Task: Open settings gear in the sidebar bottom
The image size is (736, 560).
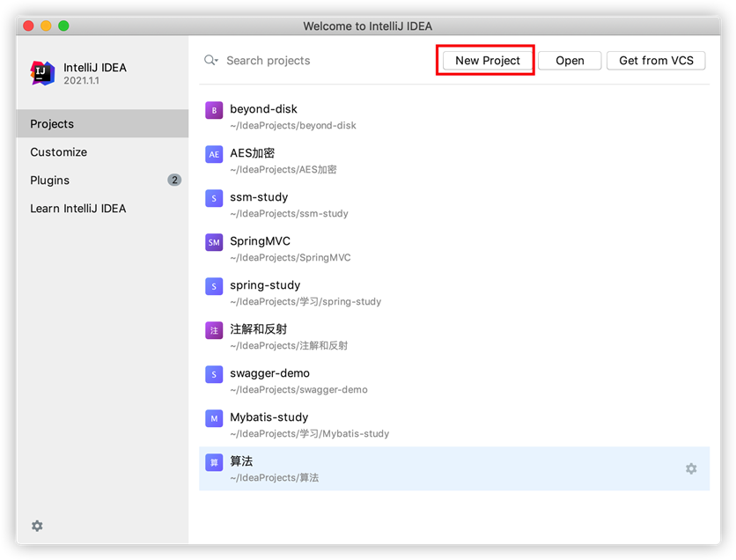Action: point(37,526)
